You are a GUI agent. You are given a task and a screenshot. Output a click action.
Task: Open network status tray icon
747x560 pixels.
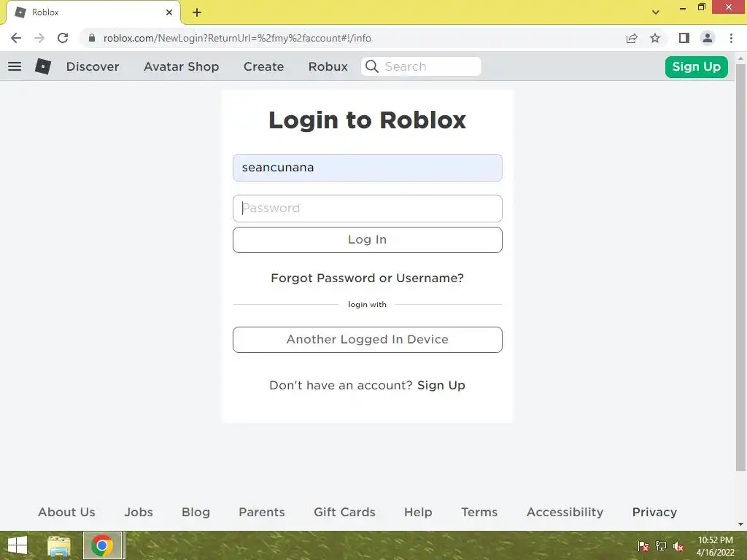[x=661, y=546]
